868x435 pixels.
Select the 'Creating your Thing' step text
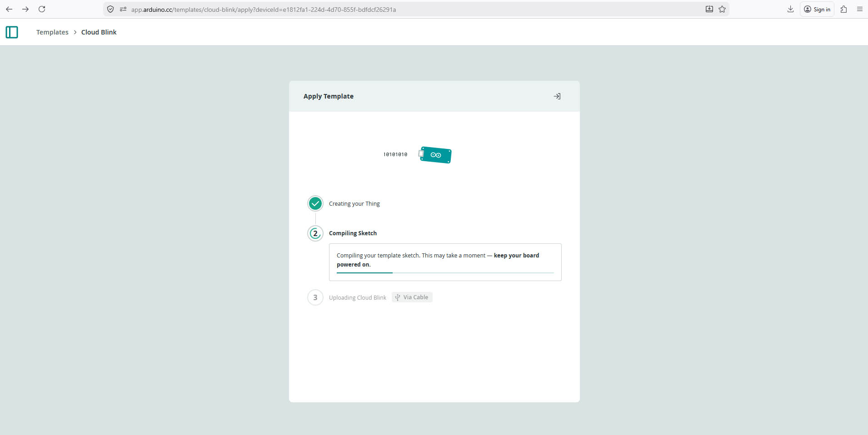click(354, 204)
